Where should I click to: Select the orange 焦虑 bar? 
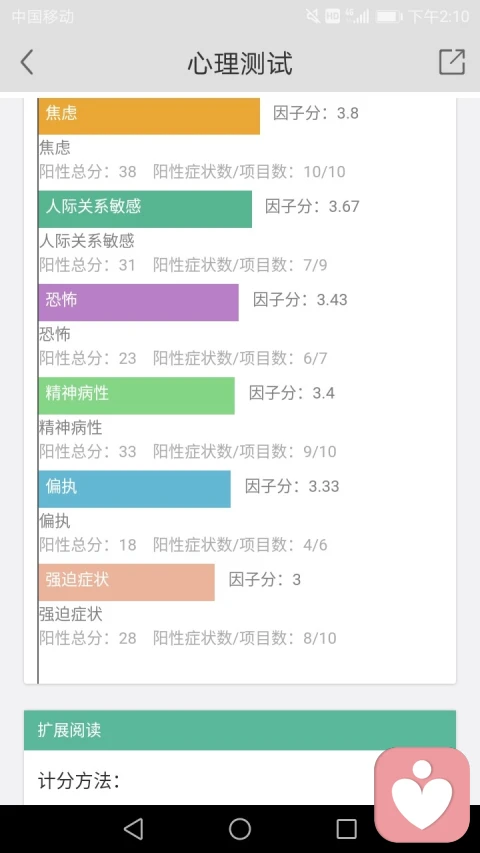(x=149, y=116)
